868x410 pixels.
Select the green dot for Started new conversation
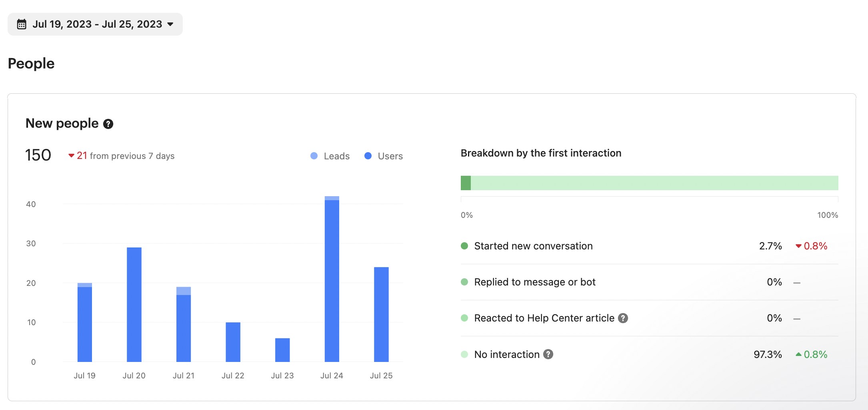pyautogui.click(x=464, y=246)
